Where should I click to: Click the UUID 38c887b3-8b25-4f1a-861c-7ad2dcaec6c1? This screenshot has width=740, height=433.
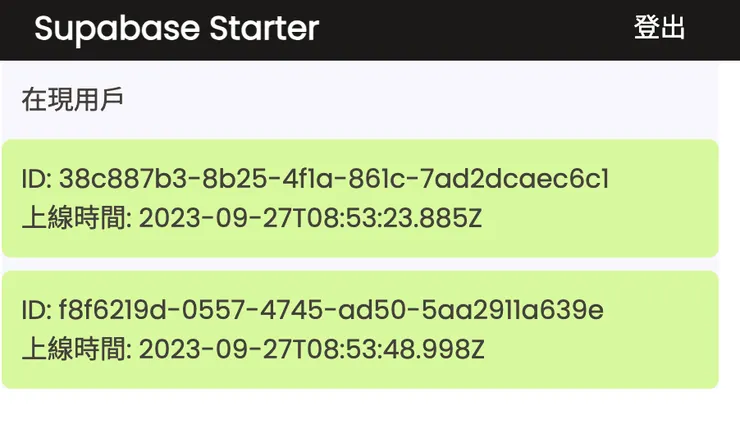click(335, 180)
